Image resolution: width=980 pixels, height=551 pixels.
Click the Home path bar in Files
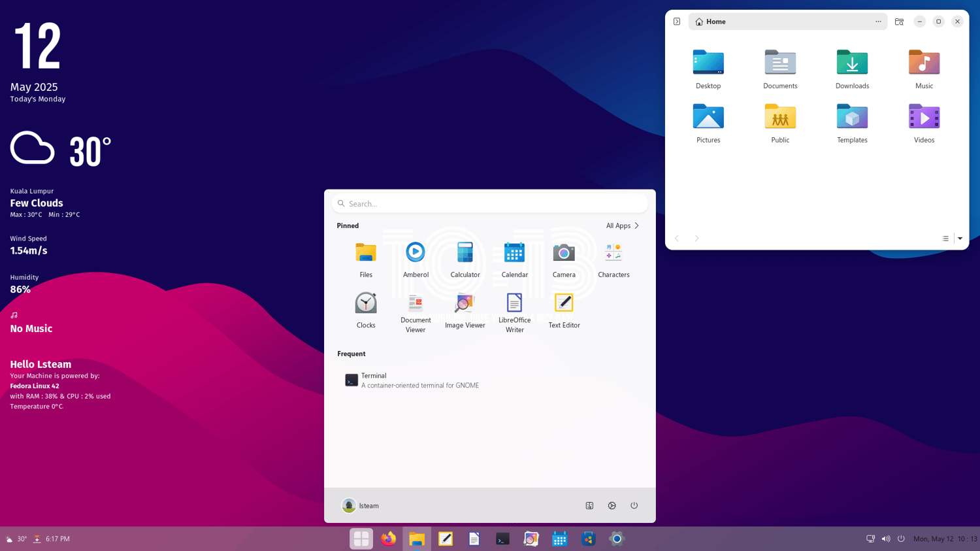click(x=788, y=22)
